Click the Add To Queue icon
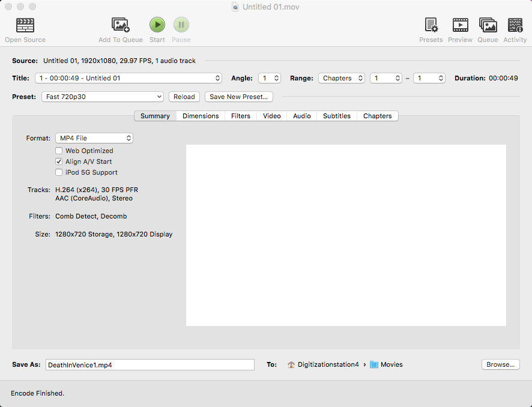Viewport: 532px width, 407px height. (121, 25)
